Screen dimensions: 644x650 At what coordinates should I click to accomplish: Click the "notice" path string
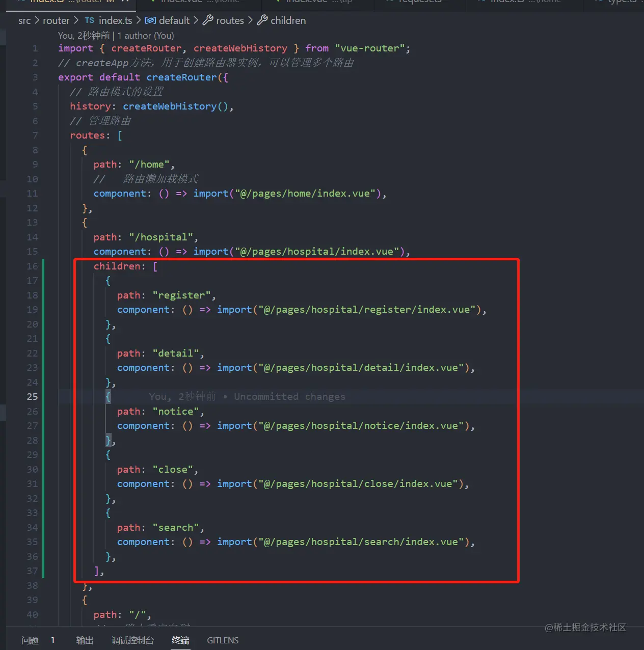click(x=176, y=412)
